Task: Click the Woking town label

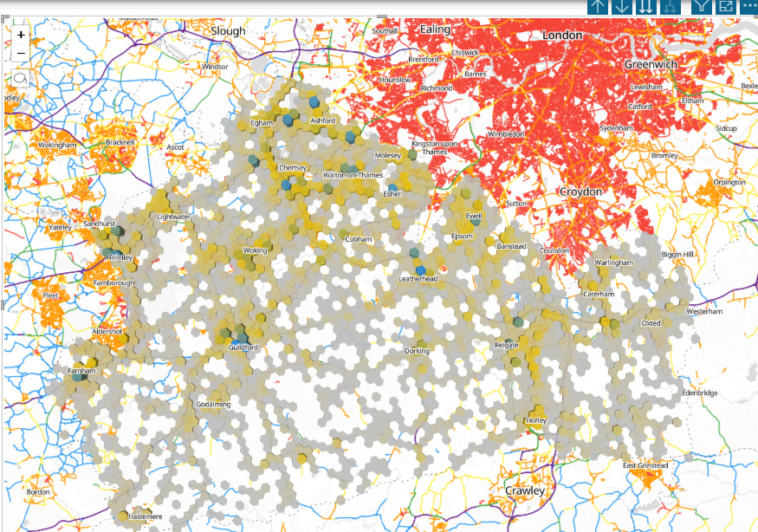Action: [x=255, y=250]
